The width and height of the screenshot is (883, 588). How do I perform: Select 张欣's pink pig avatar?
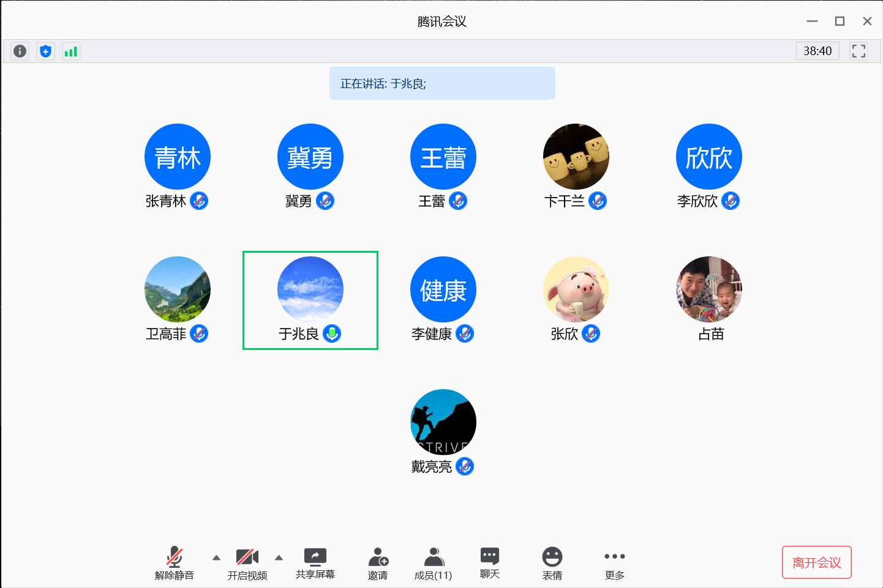coord(576,289)
